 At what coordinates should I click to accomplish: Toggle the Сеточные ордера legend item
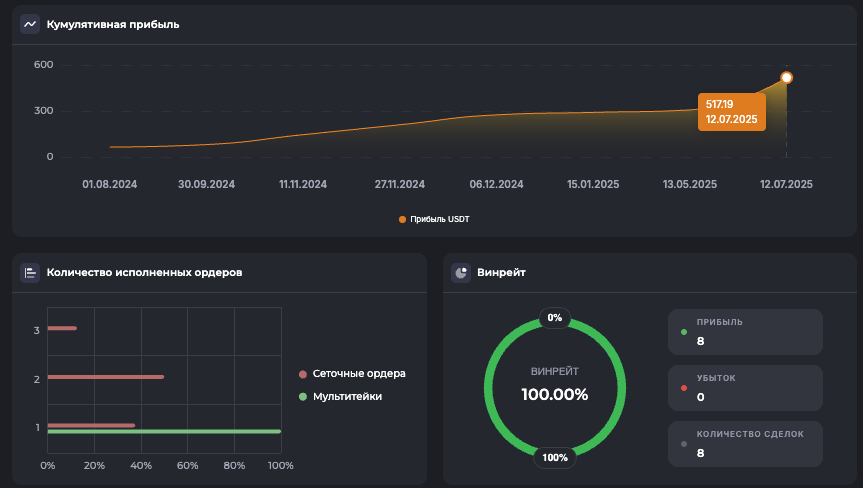(x=358, y=374)
